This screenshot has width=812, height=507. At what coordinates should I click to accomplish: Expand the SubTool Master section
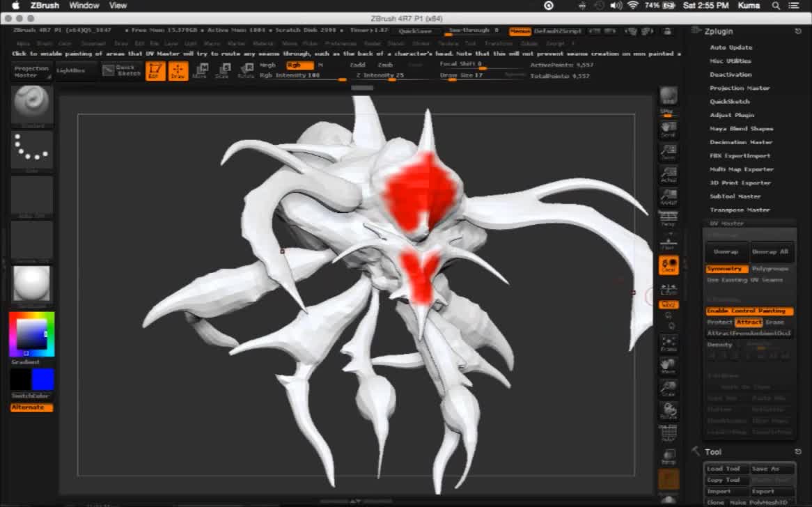(735, 197)
